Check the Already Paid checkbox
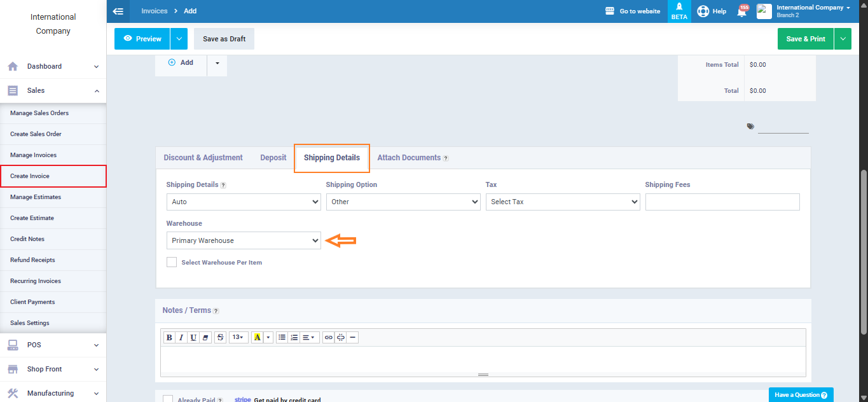The image size is (868, 402). [x=168, y=399]
